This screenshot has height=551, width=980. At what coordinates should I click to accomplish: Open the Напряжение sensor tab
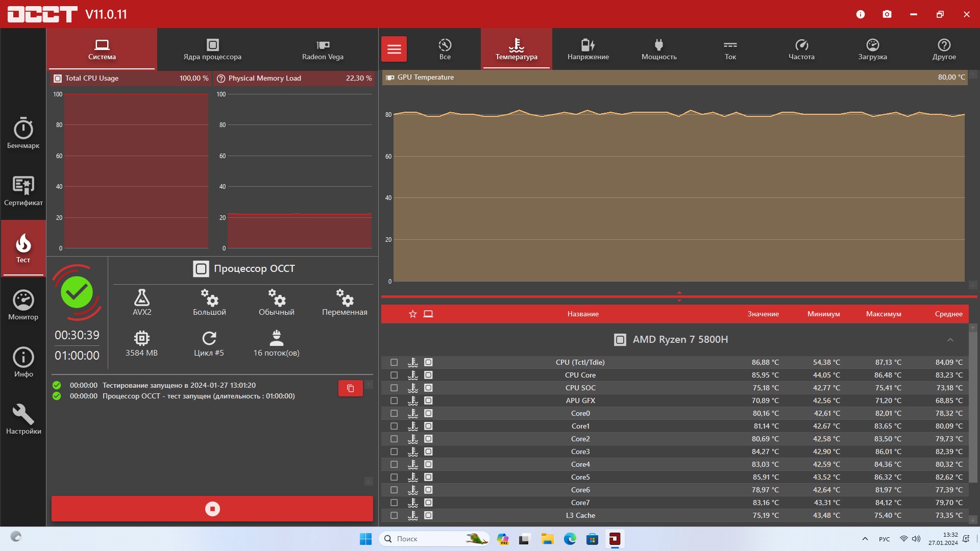click(588, 49)
